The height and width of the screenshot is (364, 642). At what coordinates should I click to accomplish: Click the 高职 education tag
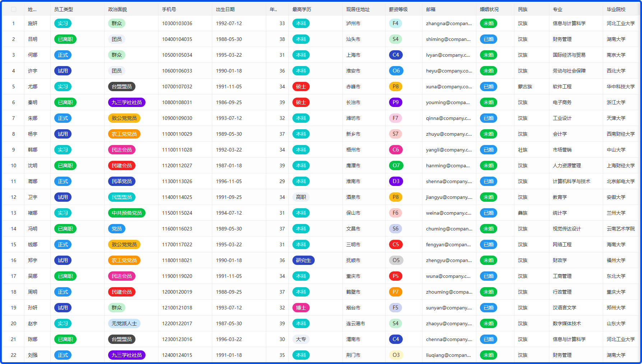point(301,197)
